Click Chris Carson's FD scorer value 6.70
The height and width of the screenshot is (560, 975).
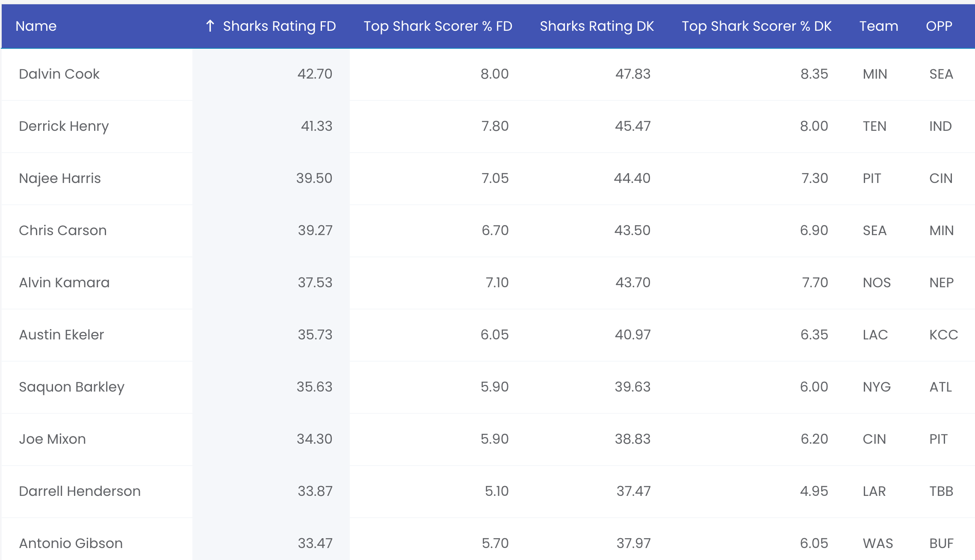click(x=495, y=230)
